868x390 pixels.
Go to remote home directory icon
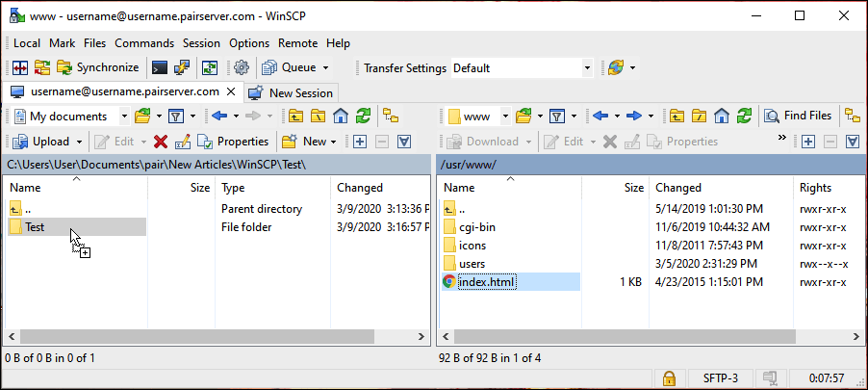pos(722,117)
